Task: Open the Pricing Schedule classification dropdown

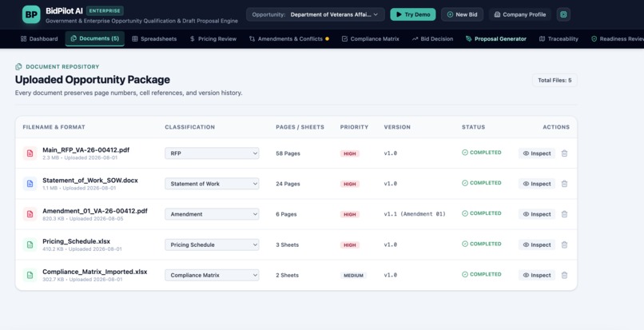Action: (212, 245)
